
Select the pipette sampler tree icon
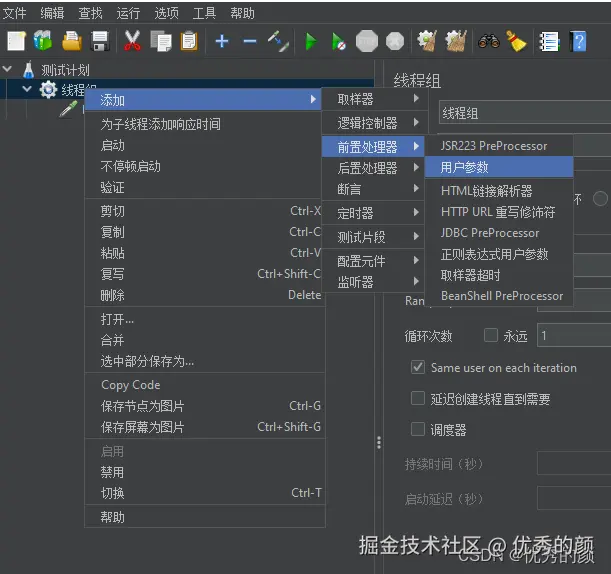[68, 109]
